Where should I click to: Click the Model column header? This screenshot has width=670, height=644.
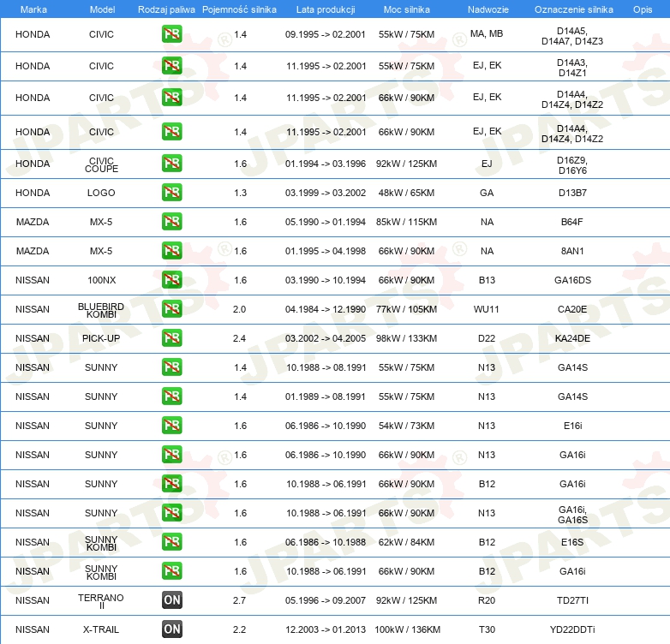(x=102, y=9)
